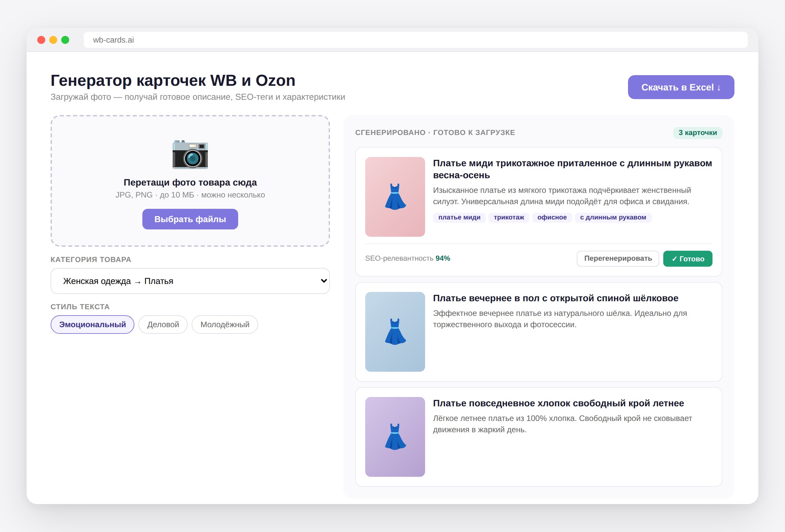785x532 pixels.
Task: Click the dress icon on blue thumbnail
Action: click(x=395, y=332)
